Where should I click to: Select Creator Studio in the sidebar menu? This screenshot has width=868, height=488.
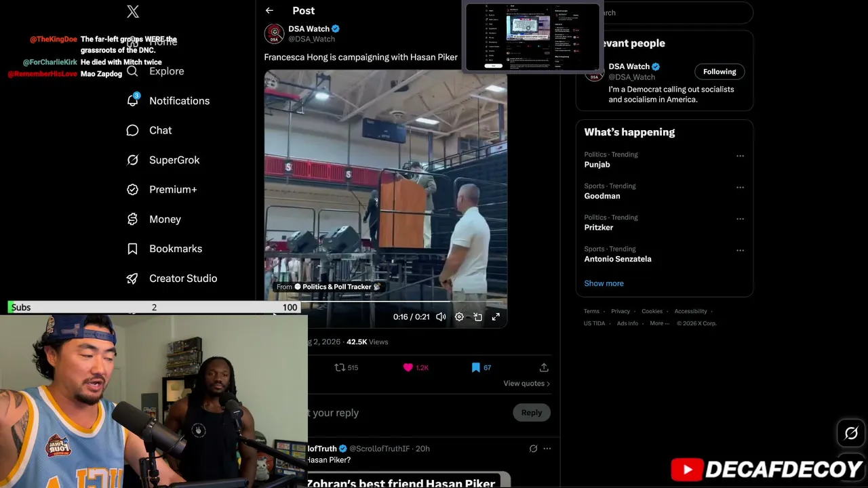pyautogui.click(x=183, y=279)
